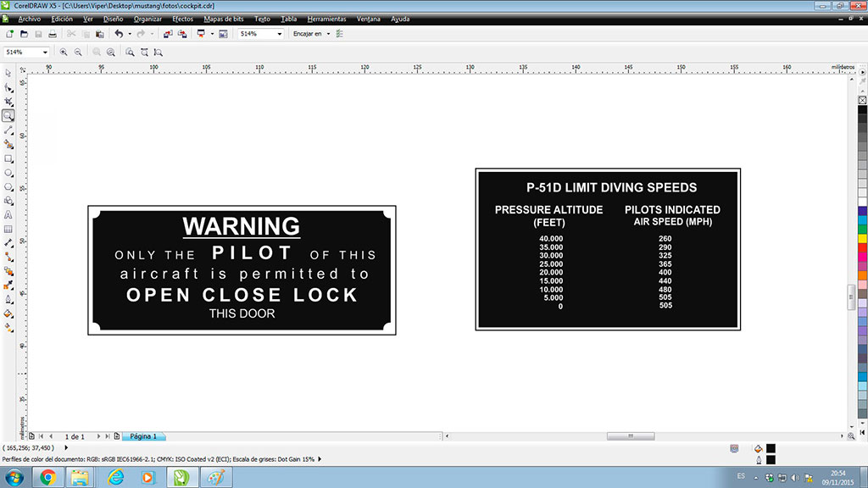868x488 pixels.
Task: Select the Interactive Fill tool
Action: pyautogui.click(x=8, y=328)
